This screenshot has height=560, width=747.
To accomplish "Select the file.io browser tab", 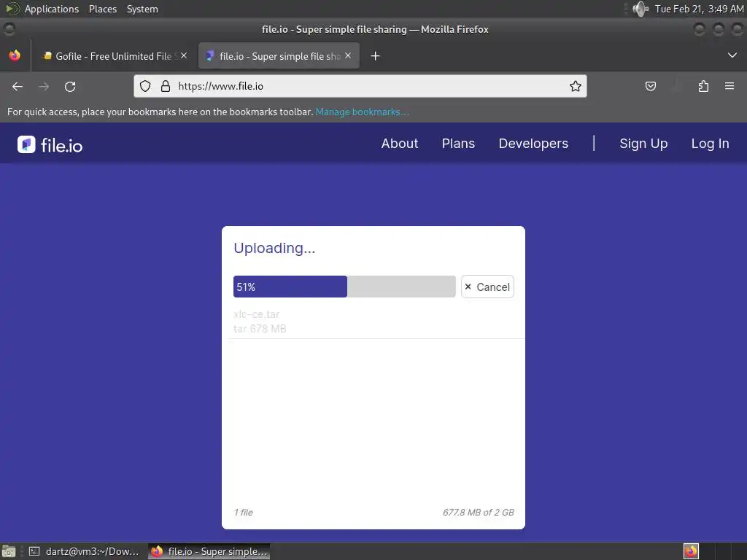I will coord(279,56).
